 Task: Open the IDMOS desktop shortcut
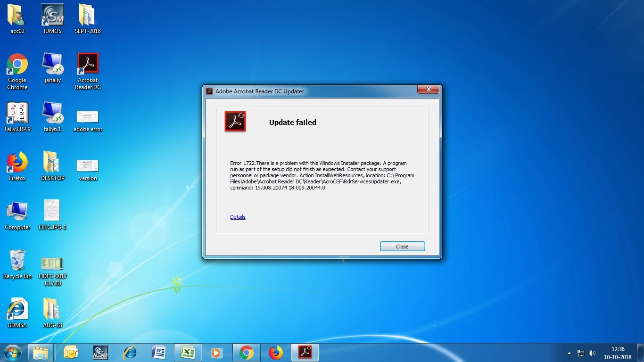pos(52,19)
